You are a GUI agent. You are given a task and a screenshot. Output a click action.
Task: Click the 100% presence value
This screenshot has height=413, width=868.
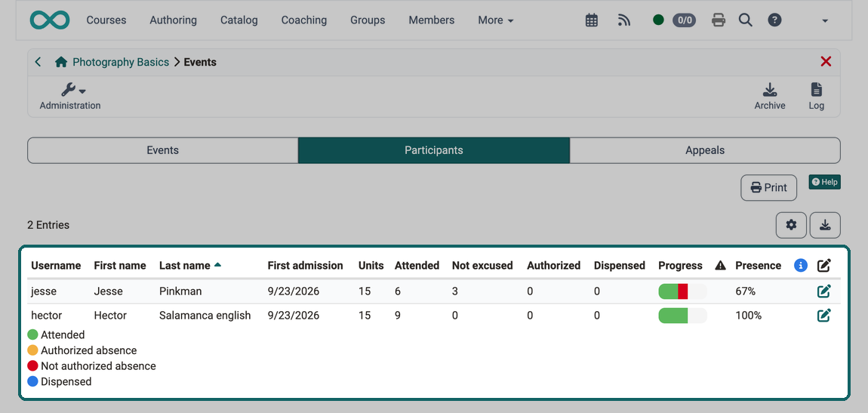point(749,316)
